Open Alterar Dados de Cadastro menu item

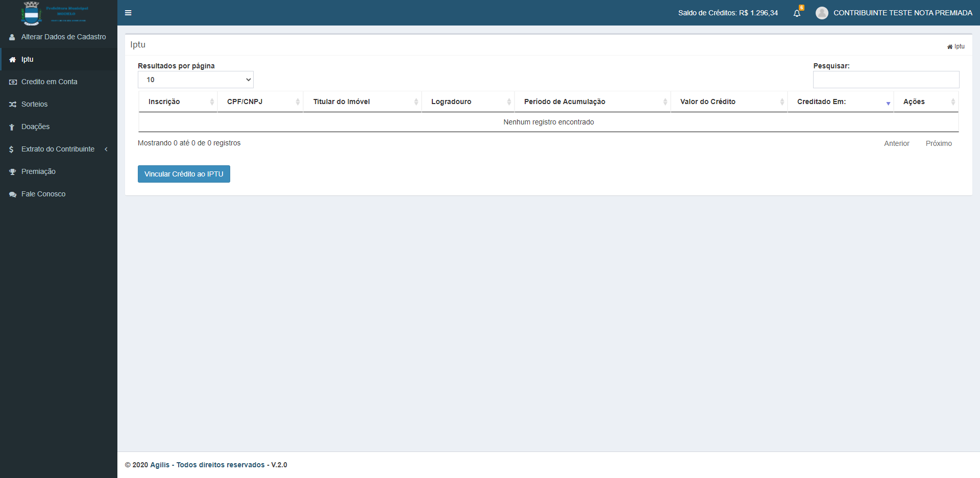[x=63, y=37]
